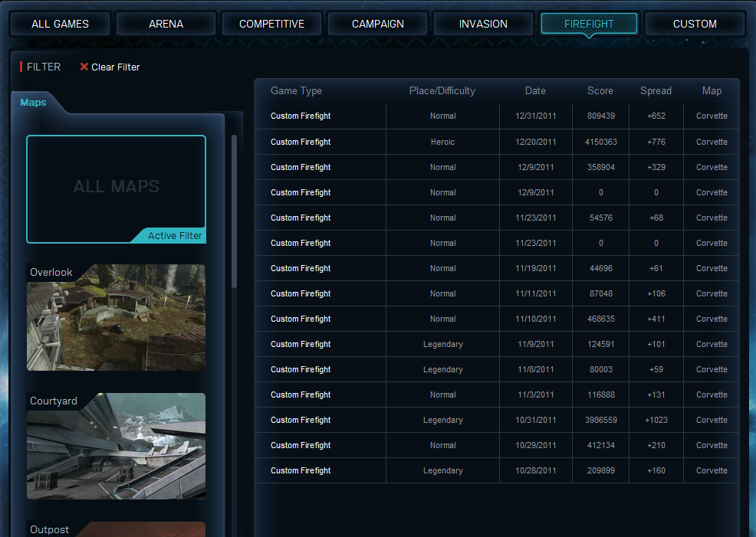Click the red X Clear Filter icon
756x537 pixels.
pyautogui.click(x=84, y=67)
